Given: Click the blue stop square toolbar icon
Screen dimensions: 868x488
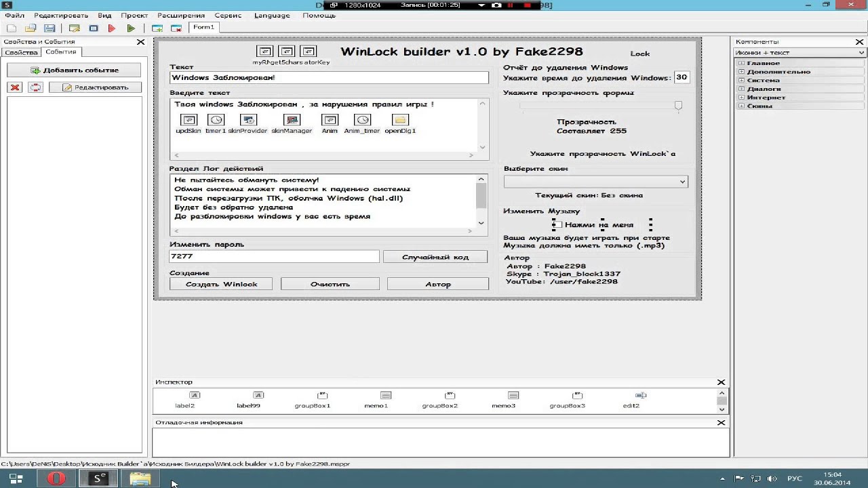Looking at the screenshot, I should pyautogui.click(x=94, y=28).
